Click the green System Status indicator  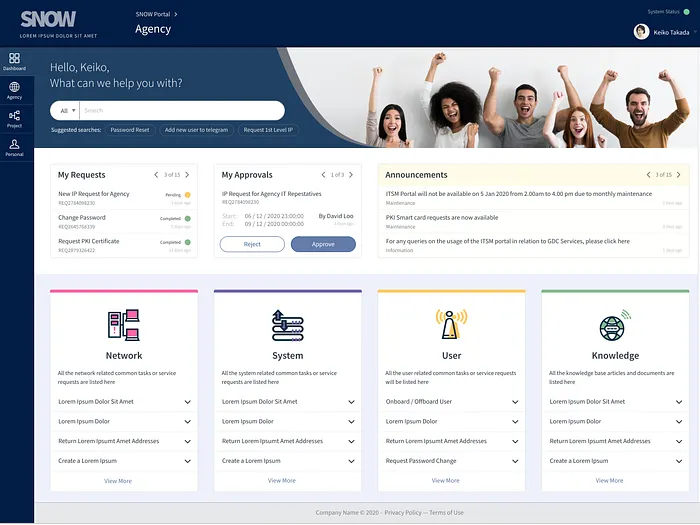pyautogui.click(x=687, y=12)
